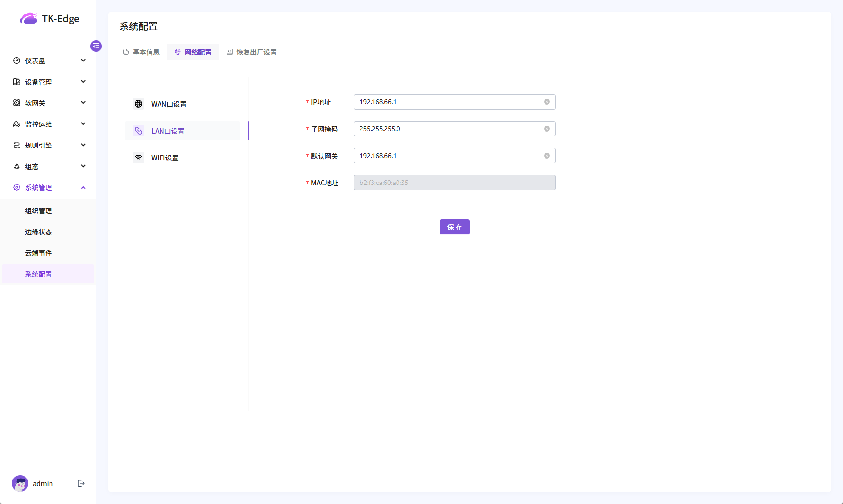Click into the IP地址 input field
Image resolution: width=843 pixels, height=504 pixels.
(447, 102)
